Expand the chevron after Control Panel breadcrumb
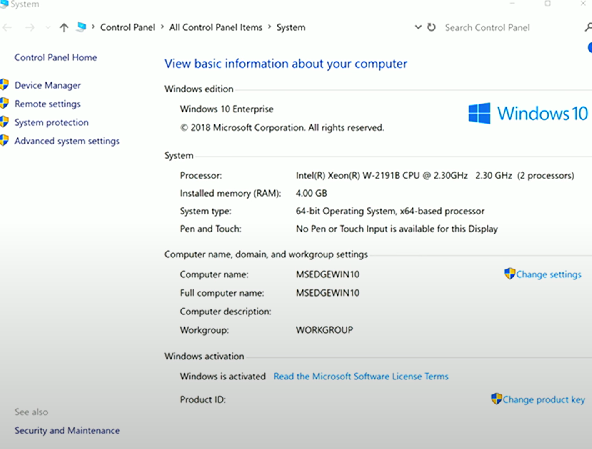The image size is (592, 449). click(x=162, y=27)
